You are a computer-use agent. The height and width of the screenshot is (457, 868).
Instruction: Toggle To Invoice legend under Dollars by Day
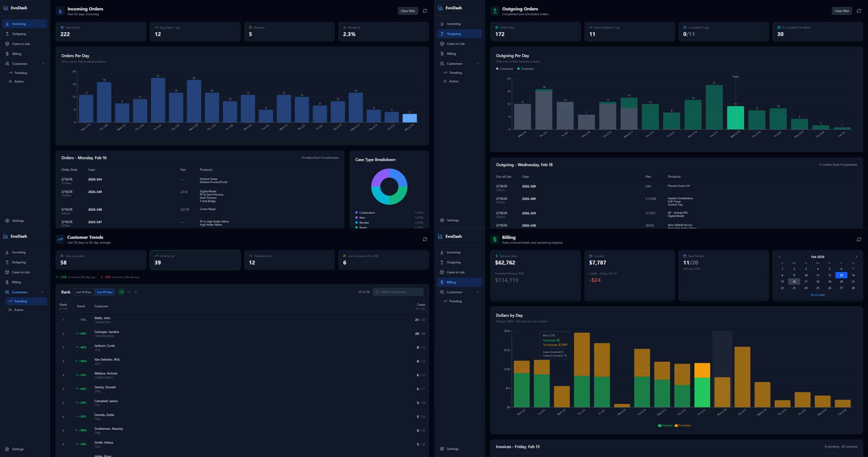point(683,425)
